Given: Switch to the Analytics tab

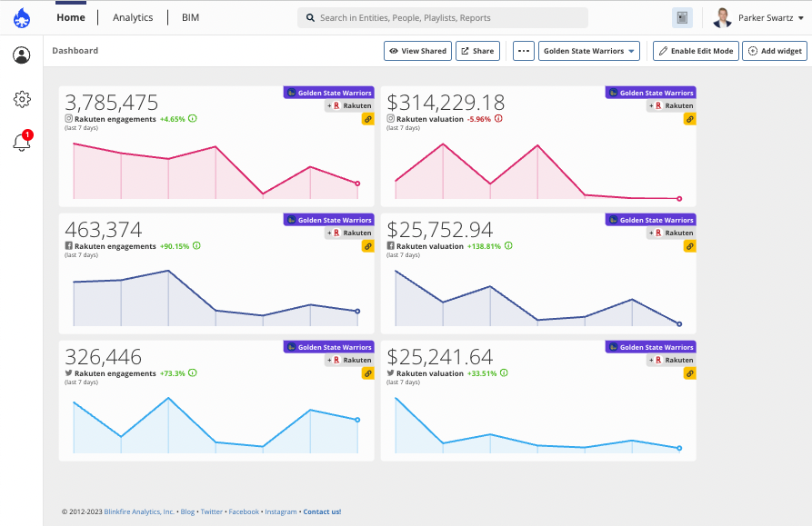Looking at the screenshot, I should tap(133, 17).
